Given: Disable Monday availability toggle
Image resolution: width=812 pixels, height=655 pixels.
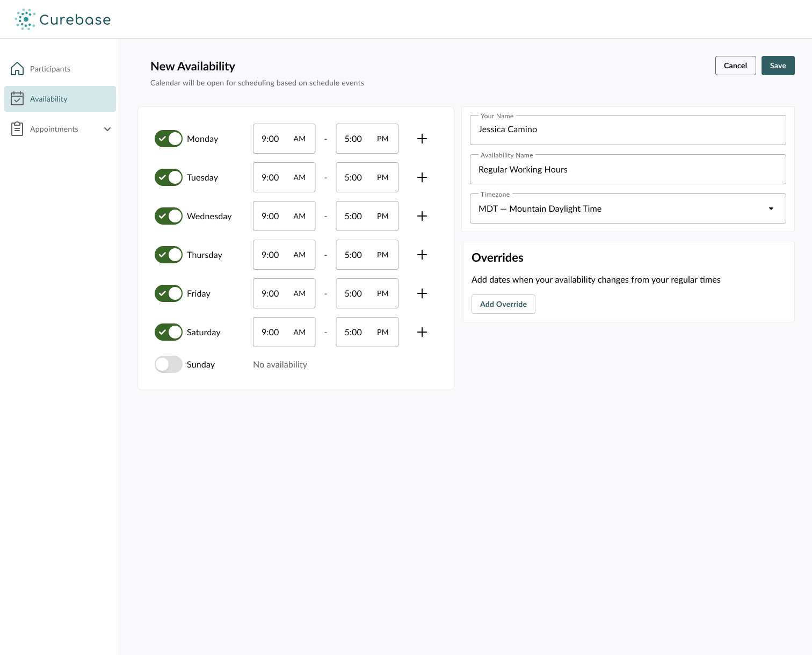Looking at the screenshot, I should pos(169,139).
